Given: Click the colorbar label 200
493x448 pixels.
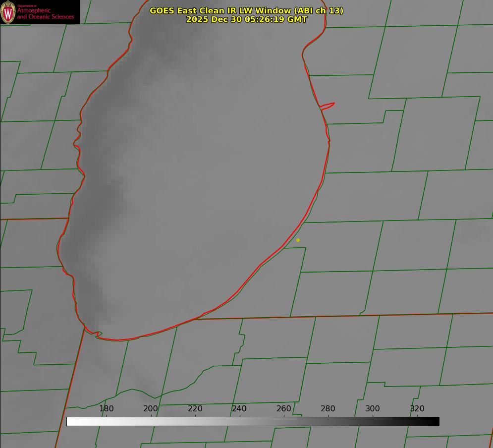Looking at the screenshot, I should [151, 408].
